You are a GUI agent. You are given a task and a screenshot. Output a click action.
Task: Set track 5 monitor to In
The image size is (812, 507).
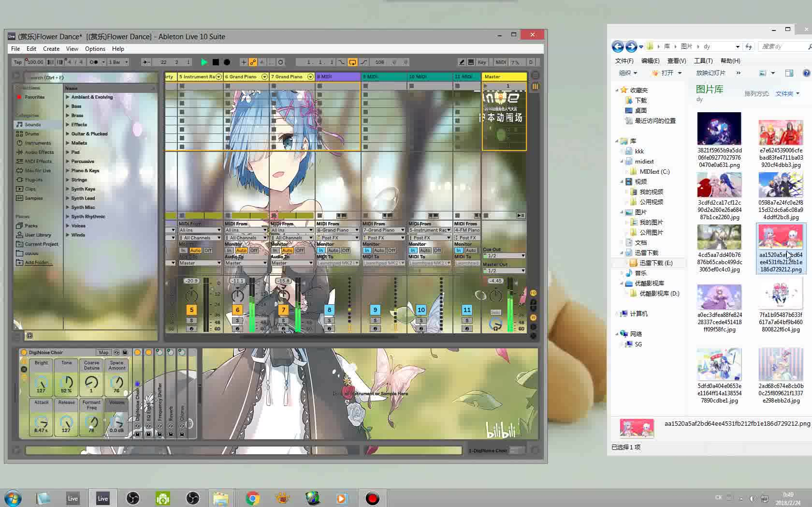pos(183,251)
